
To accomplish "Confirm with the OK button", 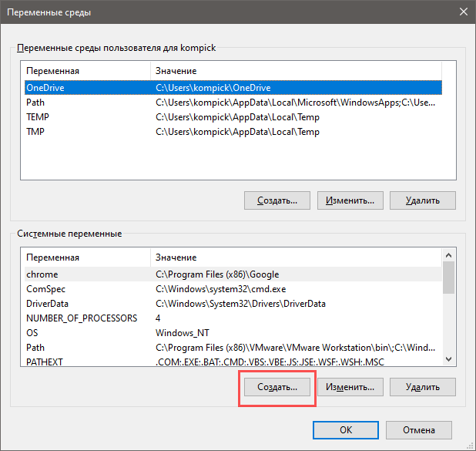I will 346,430.
